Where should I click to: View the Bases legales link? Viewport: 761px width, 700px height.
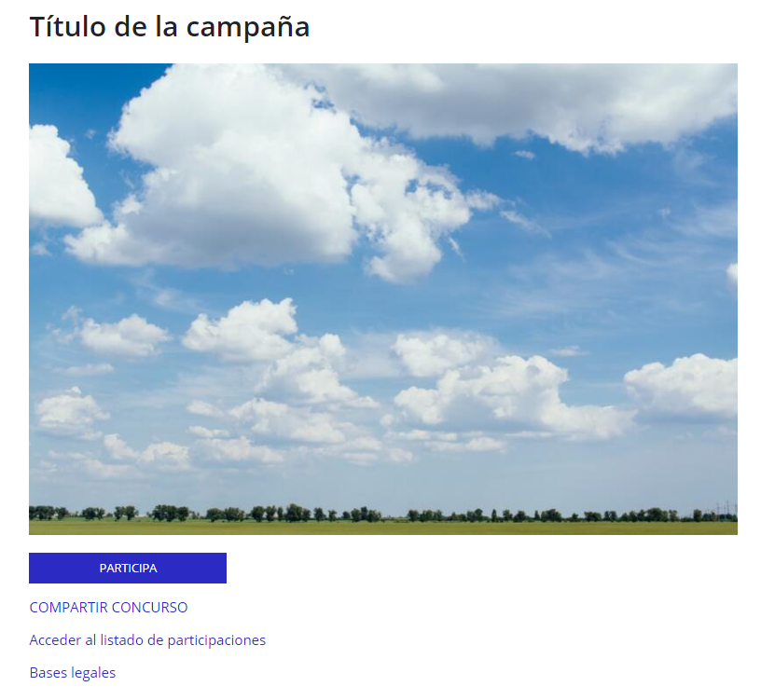pyautogui.click(x=73, y=673)
